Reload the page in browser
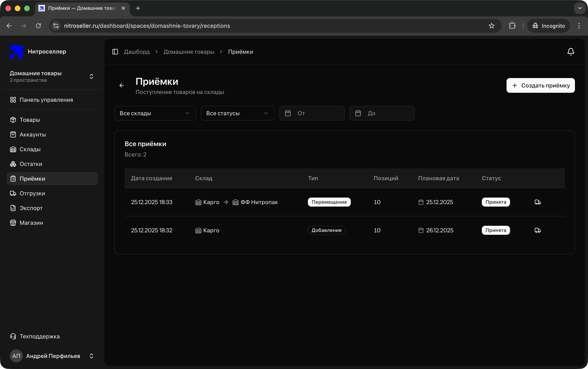The width and height of the screenshot is (588, 369). (x=38, y=26)
